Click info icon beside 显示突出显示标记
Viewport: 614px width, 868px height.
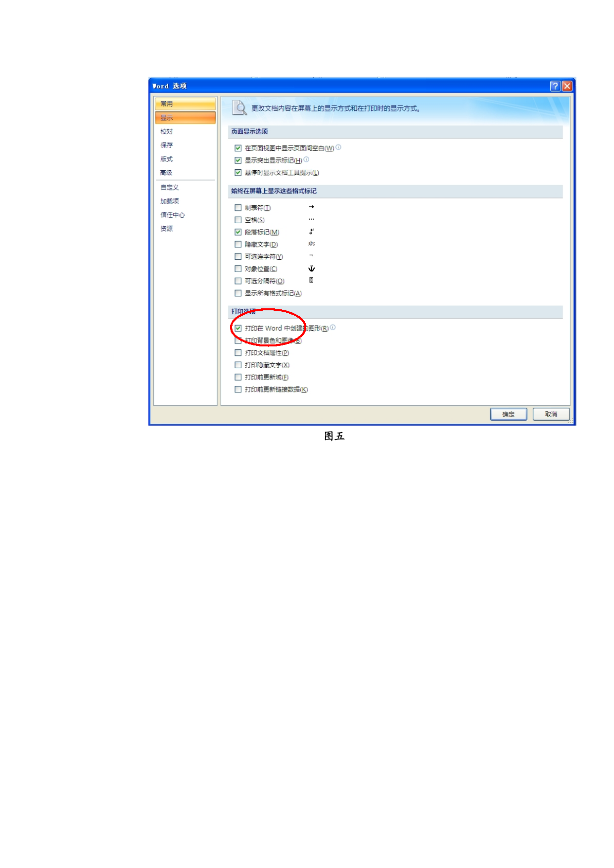pos(306,159)
